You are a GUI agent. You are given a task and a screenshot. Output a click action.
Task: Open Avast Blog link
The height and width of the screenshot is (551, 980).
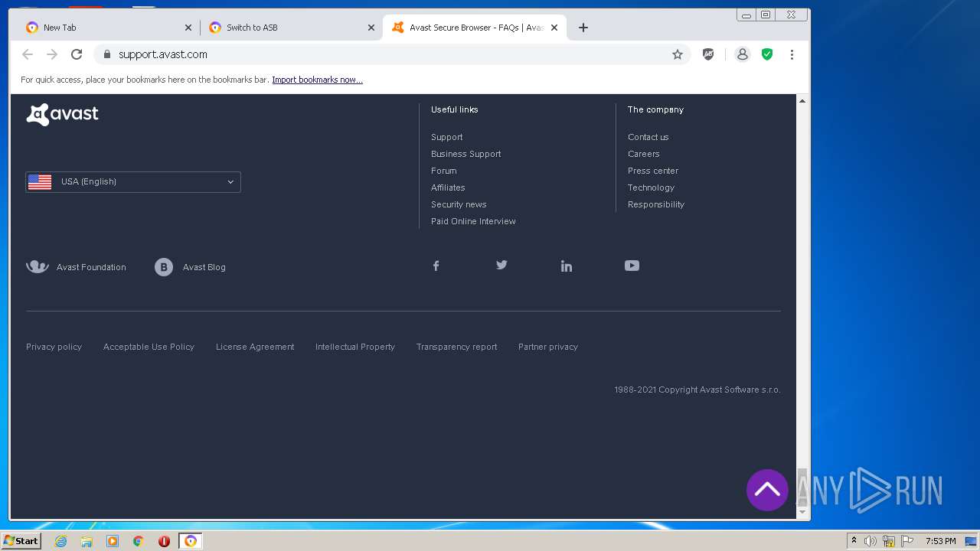click(x=191, y=267)
